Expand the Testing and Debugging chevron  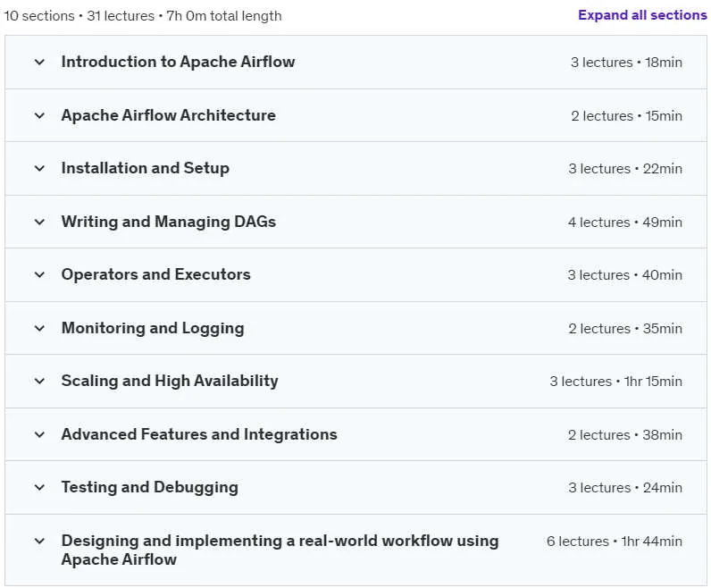[39, 487]
